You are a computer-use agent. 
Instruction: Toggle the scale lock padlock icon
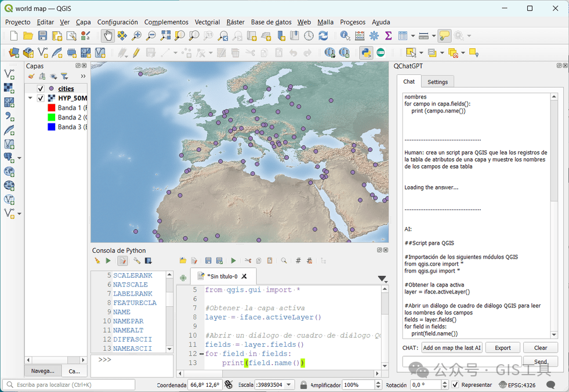click(x=303, y=384)
